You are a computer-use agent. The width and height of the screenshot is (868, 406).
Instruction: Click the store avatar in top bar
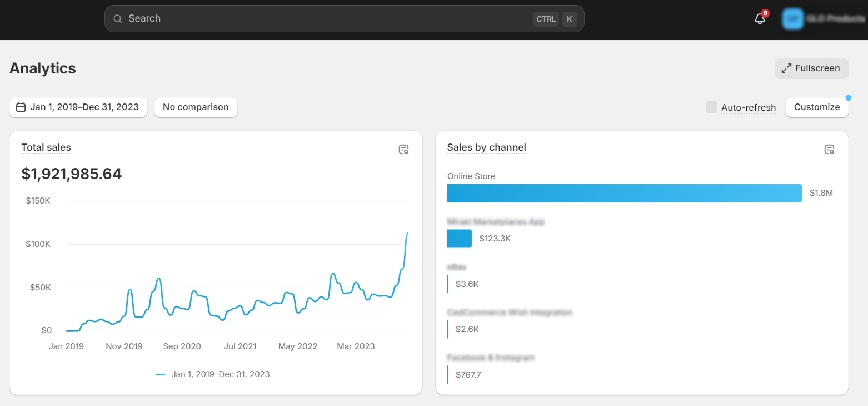click(x=792, y=19)
